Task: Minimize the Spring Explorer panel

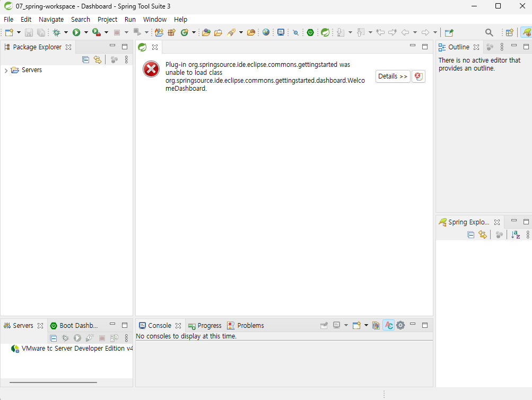Action: 514,221
